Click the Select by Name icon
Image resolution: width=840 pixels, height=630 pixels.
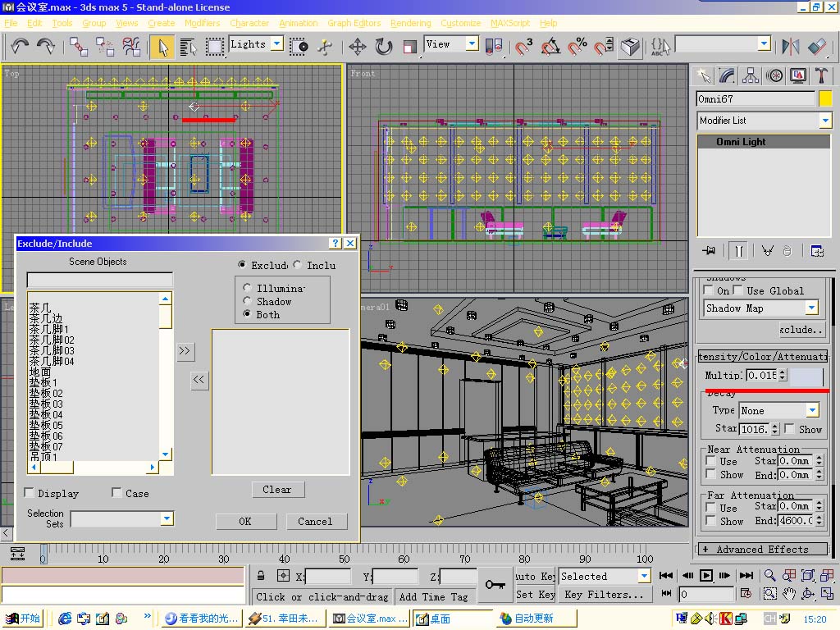188,46
